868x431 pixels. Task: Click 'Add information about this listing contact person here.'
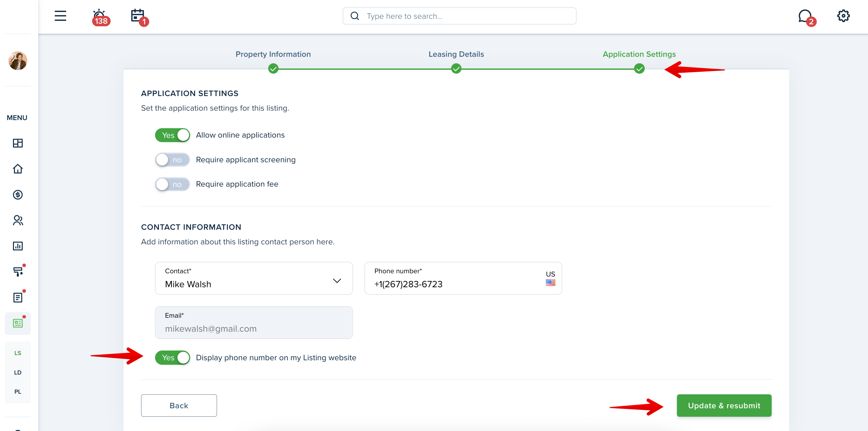pos(237,242)
